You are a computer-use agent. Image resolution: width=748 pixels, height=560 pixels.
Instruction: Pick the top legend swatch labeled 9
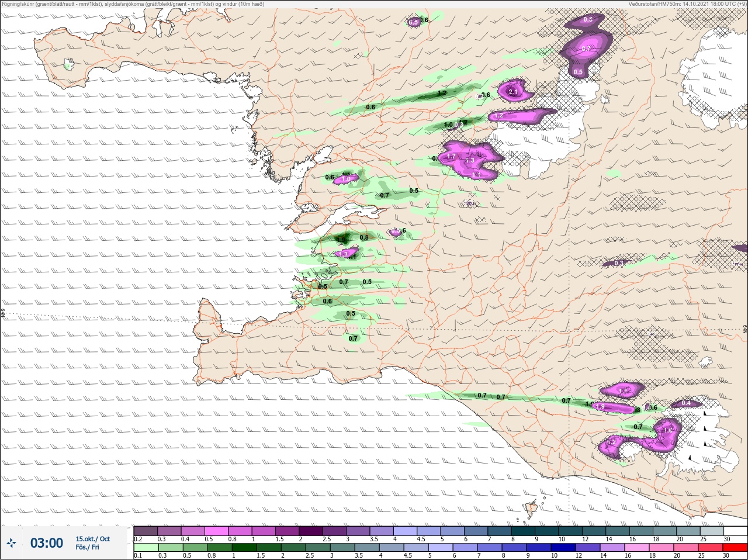(x=547, y=531)
